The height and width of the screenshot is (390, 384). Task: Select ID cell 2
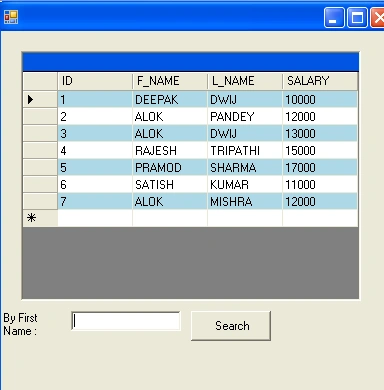(95, 116)
